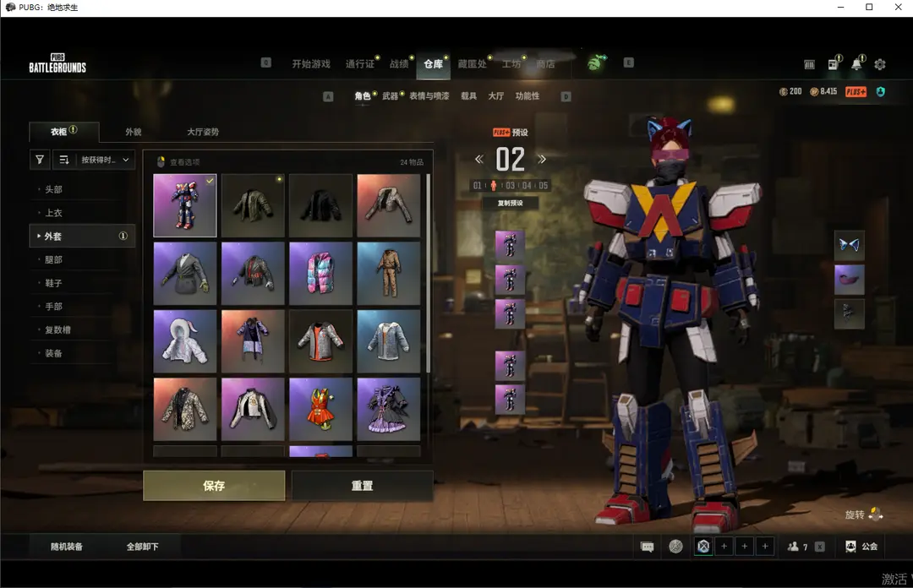This screenshot has height=588, width=913.
Task: Open the notification bell icon
Action: click(x=856, y=64)
